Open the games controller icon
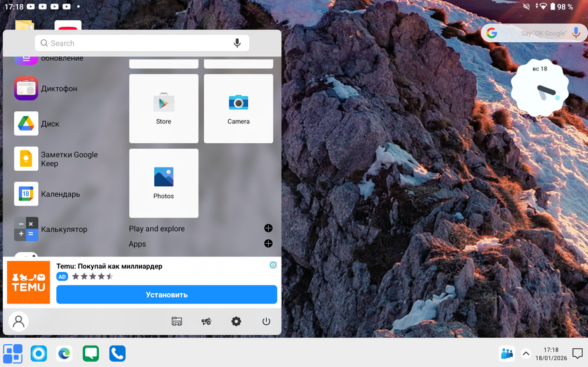 [207, 321]
